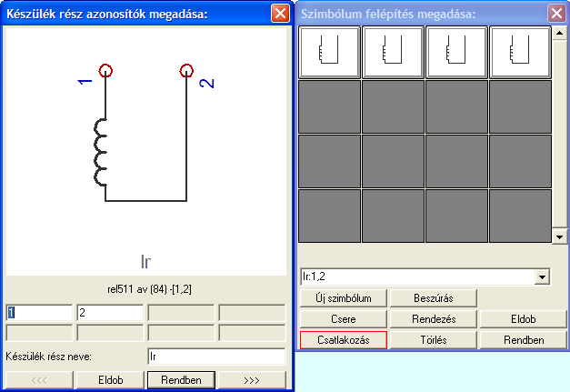Image resolution: width=570 pixels, height=392 pixels.
Task: Go to next part with >>> button
Action: coord(252,380)
